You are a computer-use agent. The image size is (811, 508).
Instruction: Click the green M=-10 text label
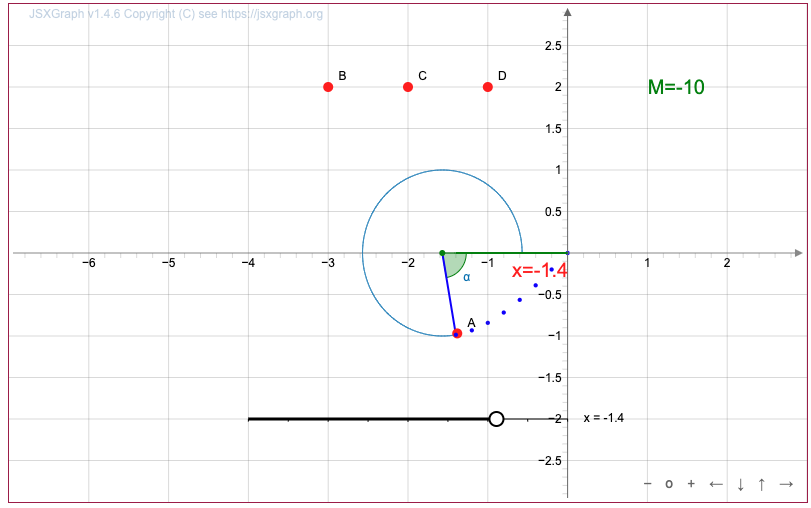click(x=676, y=88)
